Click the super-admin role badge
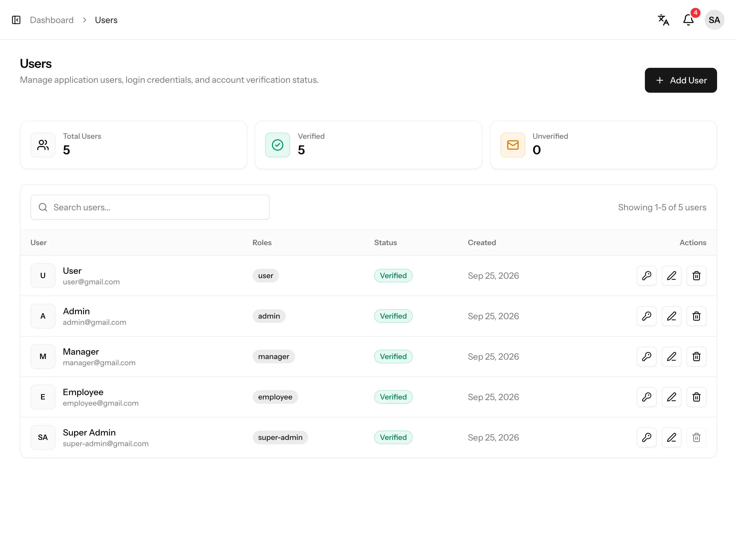Image resolution: width=737 pixels, height=560 pixels. [280, 437]
